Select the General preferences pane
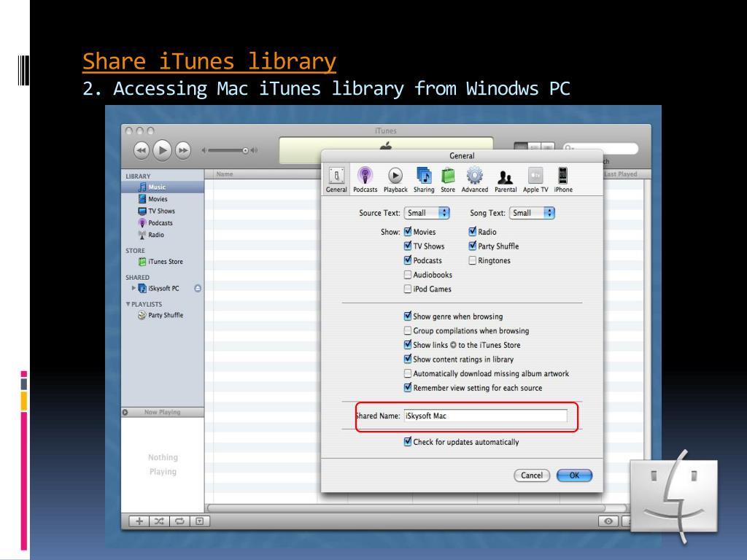Image resolution: width=747 pixels, height=560 pixels. point(336,179)
